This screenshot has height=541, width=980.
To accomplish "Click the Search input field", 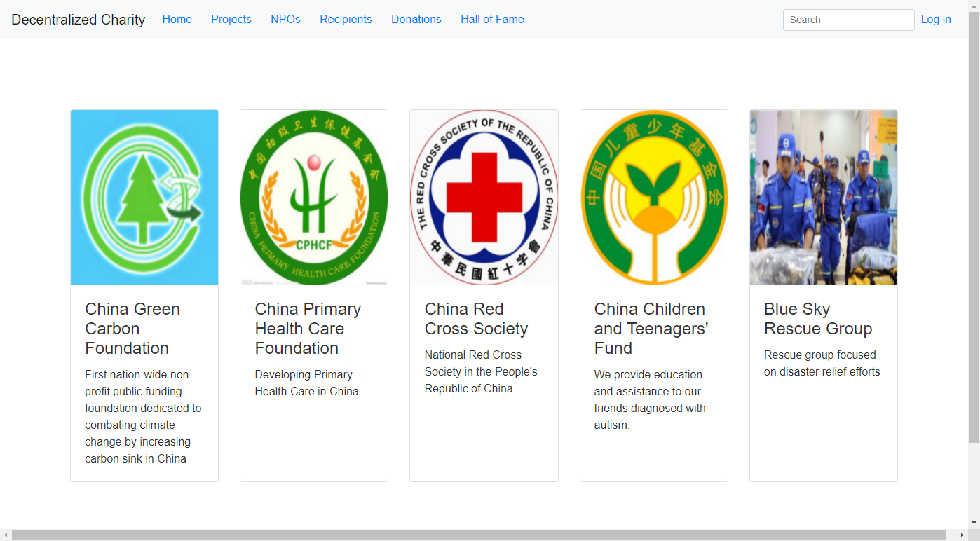I will point(848,20).
